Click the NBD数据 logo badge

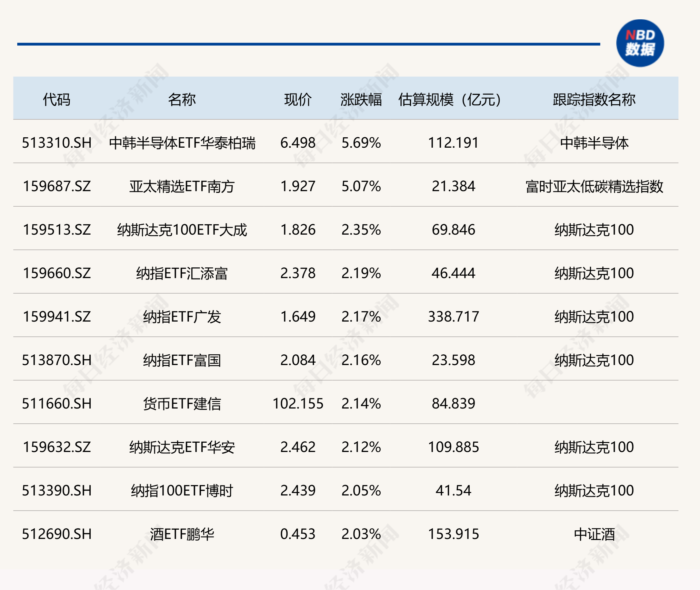click(x=640, y=43)
